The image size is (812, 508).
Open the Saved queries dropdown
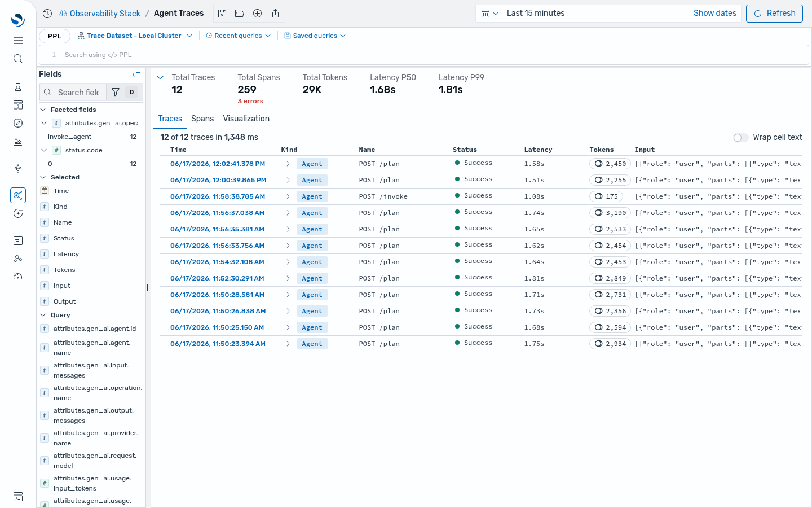315,36
